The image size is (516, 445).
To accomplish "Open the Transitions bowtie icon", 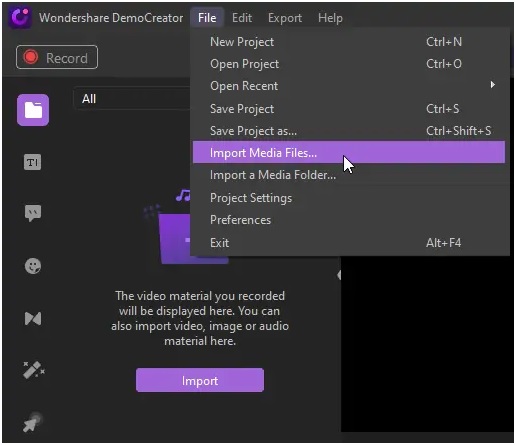I will click(x=33, y=319).
